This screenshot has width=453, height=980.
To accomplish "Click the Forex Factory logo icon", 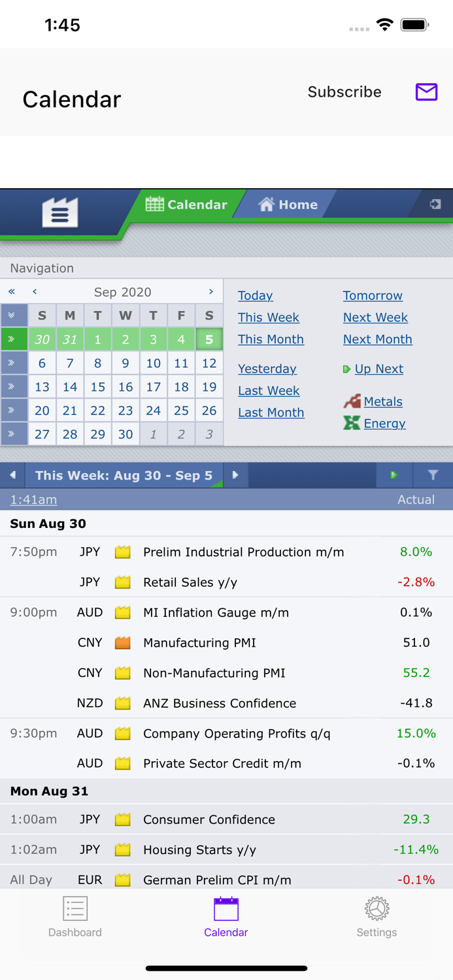I will point(59,212).
